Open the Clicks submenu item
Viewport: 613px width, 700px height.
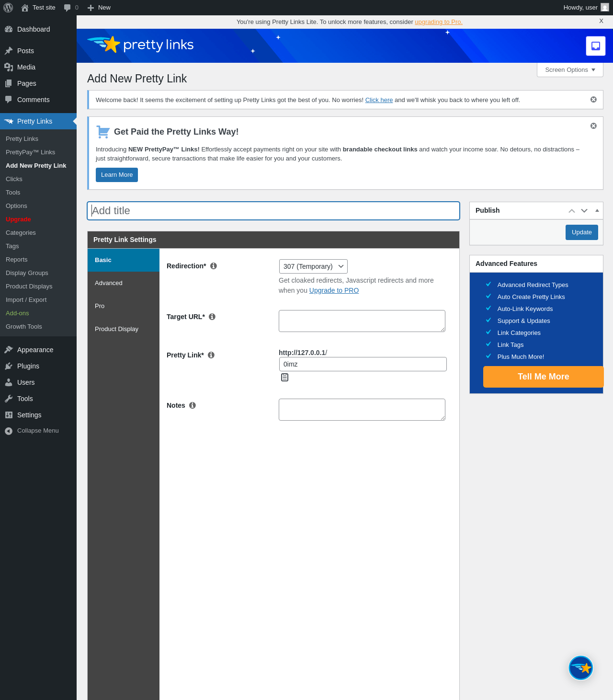[x=38, y=179]
